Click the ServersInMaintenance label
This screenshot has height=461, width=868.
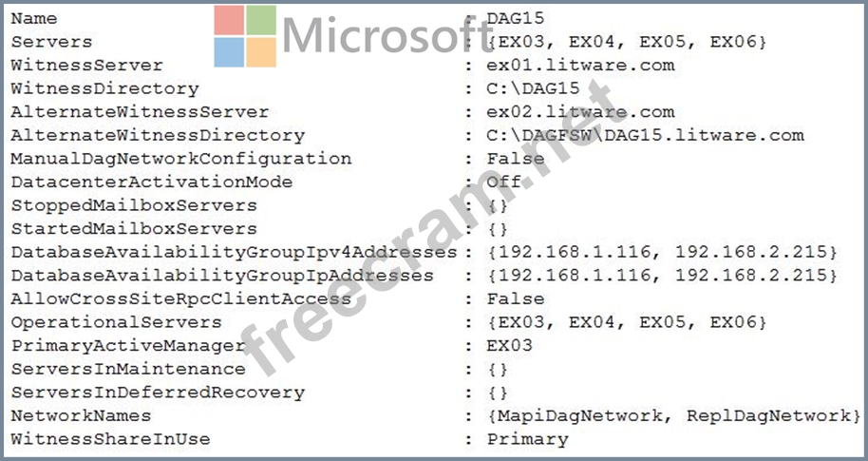128,369
